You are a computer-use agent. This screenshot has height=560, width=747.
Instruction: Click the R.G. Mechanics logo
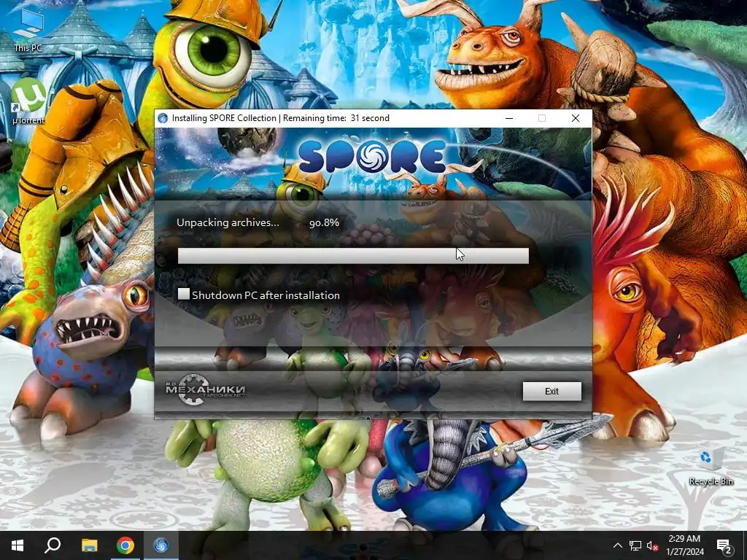click(205, 389)
